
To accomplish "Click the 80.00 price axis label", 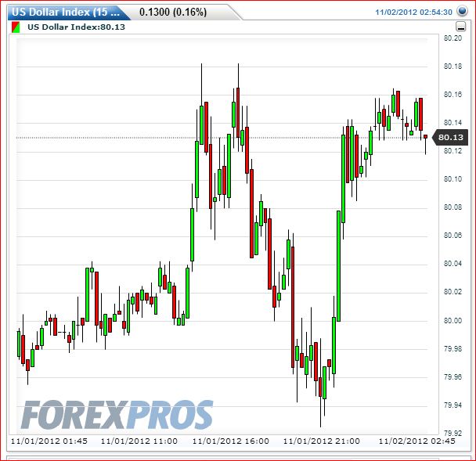I will pyautogui.click(x=453, y=320).
